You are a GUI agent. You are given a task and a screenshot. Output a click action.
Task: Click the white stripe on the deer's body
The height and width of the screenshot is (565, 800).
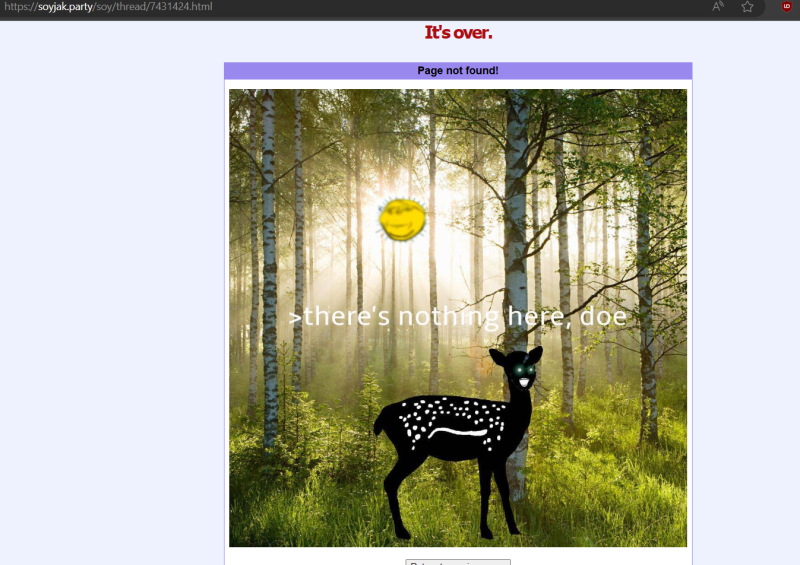pyautogui.click(x=455, y=432)
